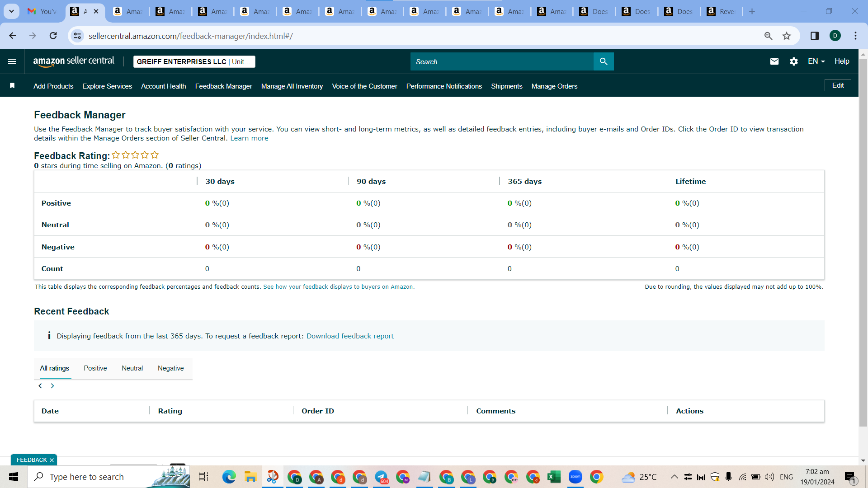Open Zoom from the taskbar
Image resolution: width=868 pixels, height=488 pixels.
tap(575, 477)
